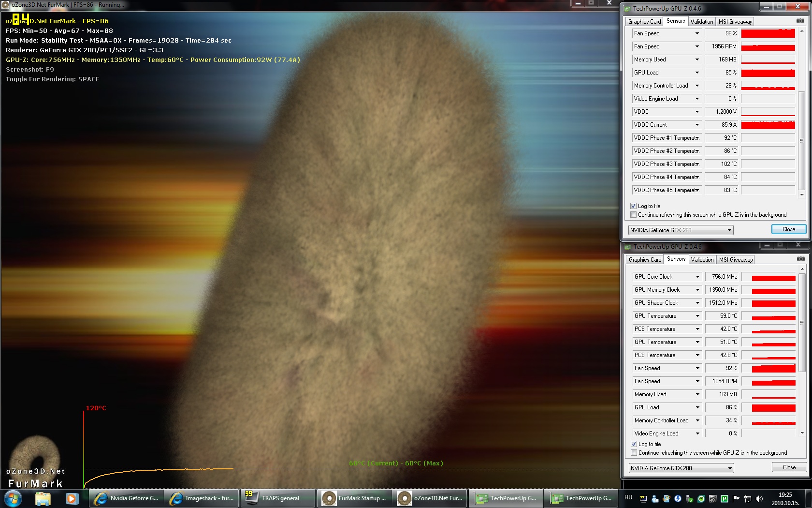Click the 1854 RPM Fan Speed reading

(x=722, y=381)
